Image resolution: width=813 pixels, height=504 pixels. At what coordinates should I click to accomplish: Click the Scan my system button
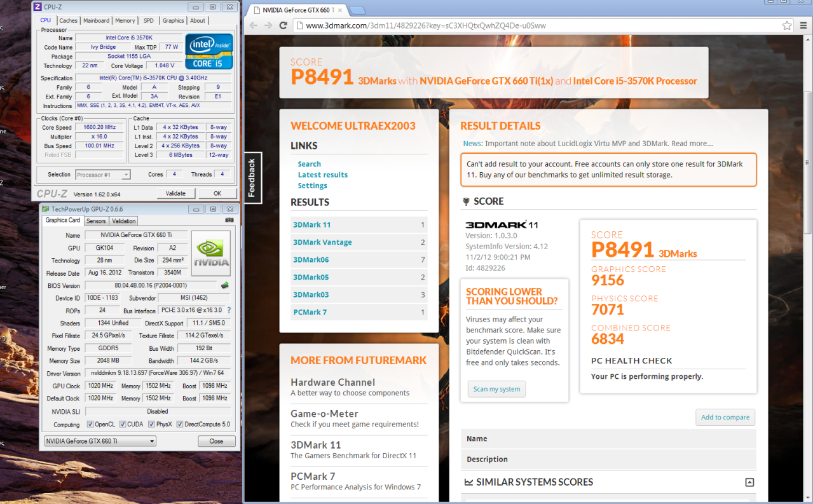tap(496, 389)
